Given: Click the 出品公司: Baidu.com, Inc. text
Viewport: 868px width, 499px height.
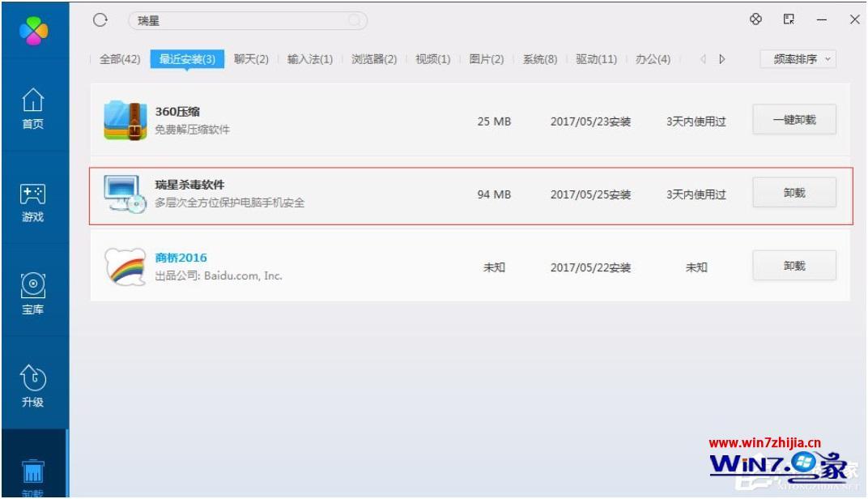Looking at the screenshot, I should tap(219, 275).
